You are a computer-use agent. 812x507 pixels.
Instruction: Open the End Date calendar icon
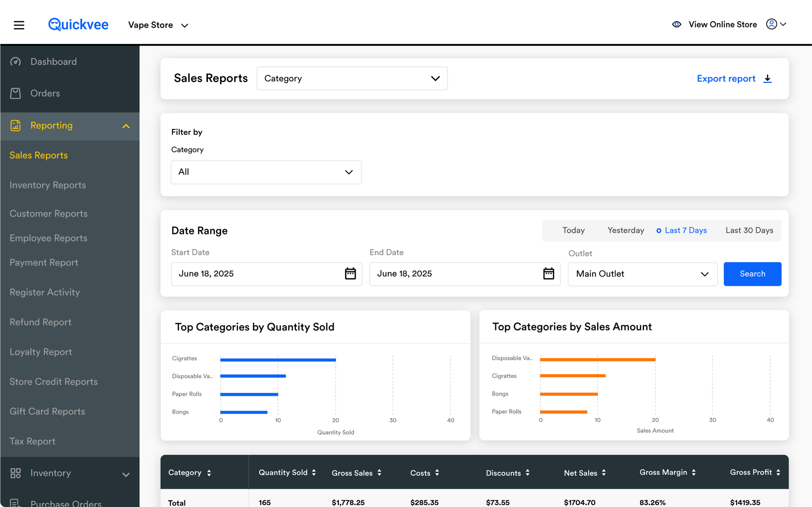click(x=548, y=273)
